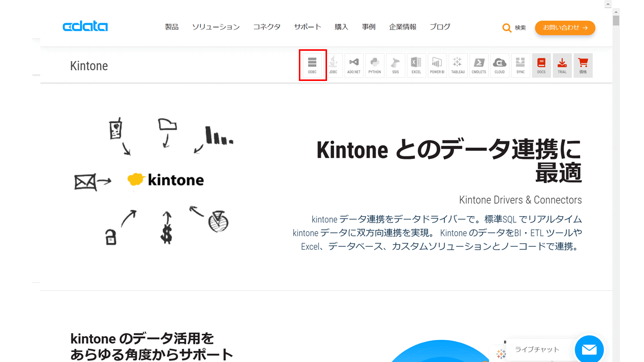The image size is (644, 362).
Task: Open the JDBC driver icon
Action: coord(333,65)
